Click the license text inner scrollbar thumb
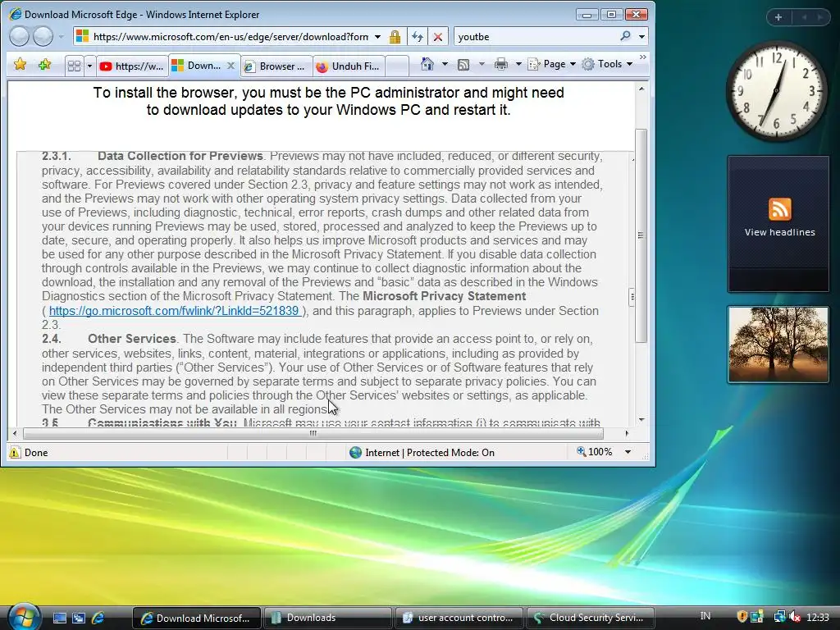 (632, 297)
